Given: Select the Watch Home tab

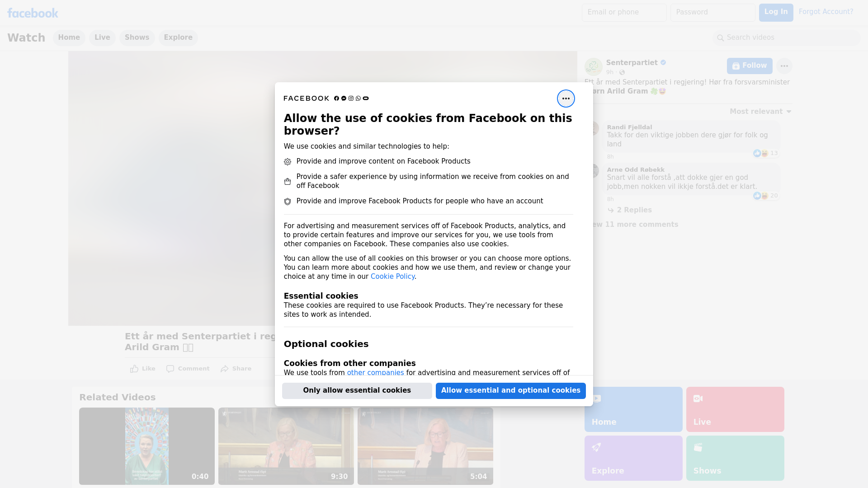Looking at the screenshot, I should tap(69, 38).
